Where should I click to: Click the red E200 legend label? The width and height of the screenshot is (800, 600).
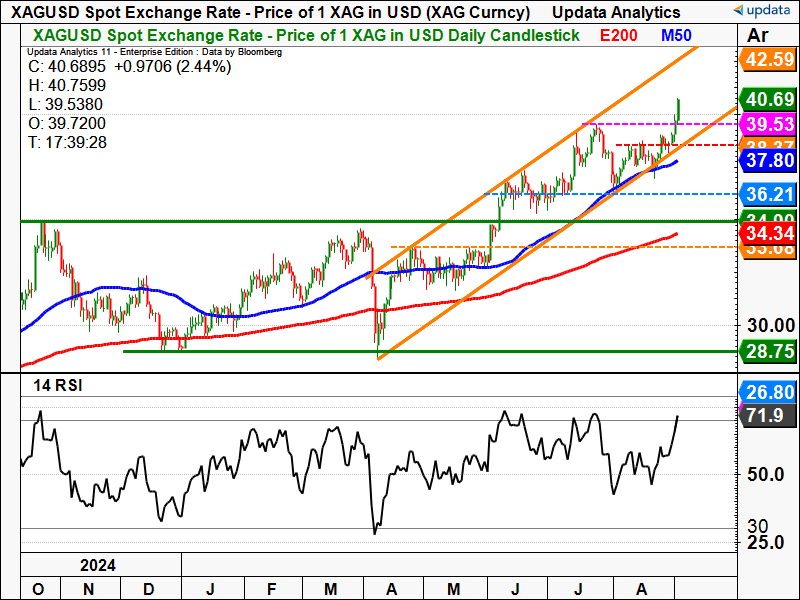click(x=618, y=35)
